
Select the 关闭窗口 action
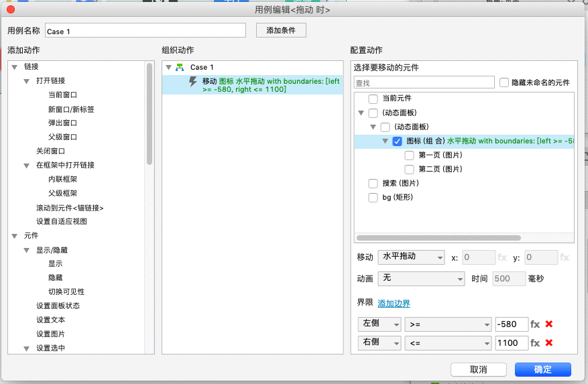51,151
